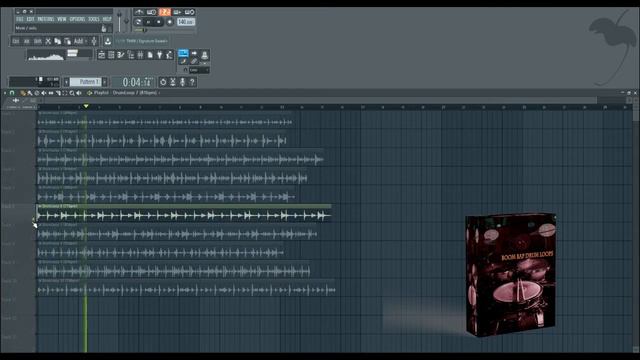640x360 pixels.
Task: Open the VIEW menu
Action: pos(62,19)
